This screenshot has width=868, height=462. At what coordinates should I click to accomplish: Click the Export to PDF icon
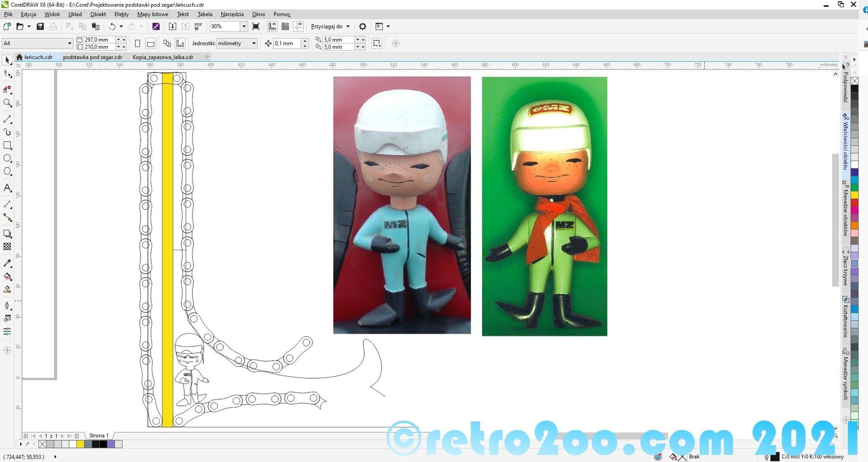click(x=198, y=27)
